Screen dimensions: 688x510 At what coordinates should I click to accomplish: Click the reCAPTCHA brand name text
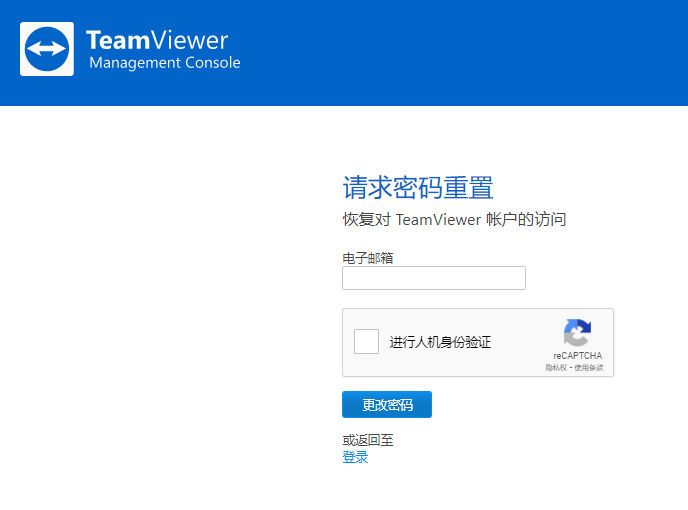tap(577, 356)
